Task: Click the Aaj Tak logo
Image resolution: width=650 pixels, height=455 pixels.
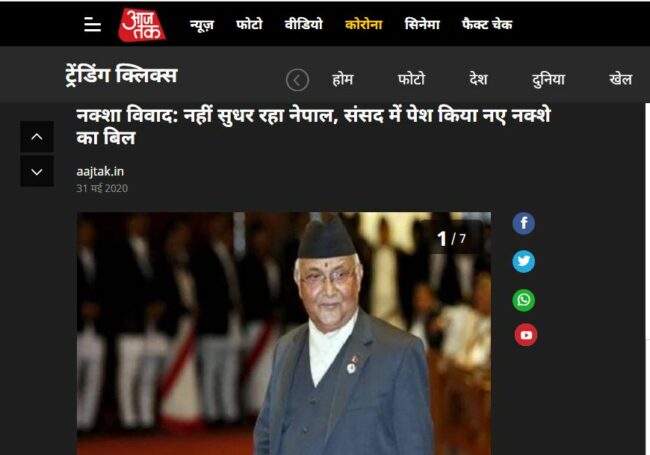Action: click(x=142, y=25)
